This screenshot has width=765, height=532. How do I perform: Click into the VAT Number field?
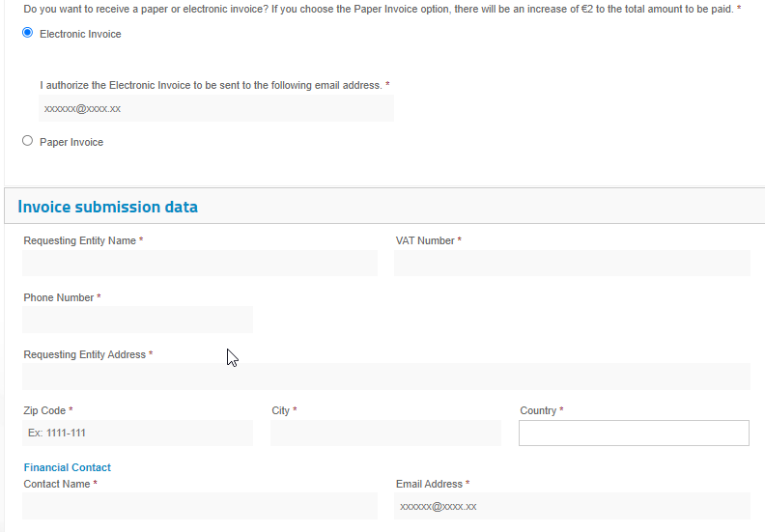click(x=572, y=264)
